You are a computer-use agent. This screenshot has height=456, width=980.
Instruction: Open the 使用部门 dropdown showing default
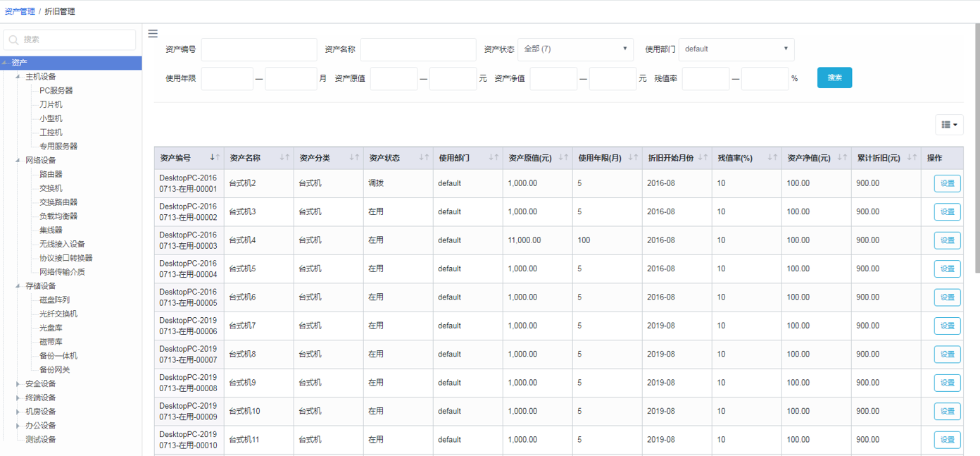(x=736, y=49)
